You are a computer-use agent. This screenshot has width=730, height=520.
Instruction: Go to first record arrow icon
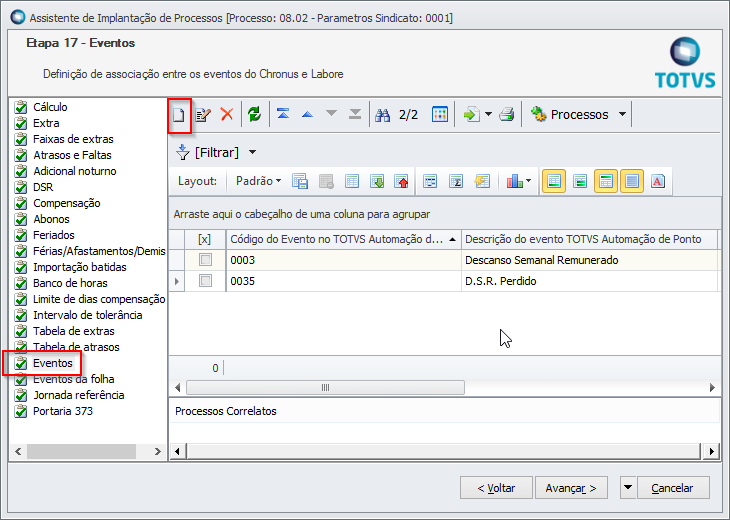pos(283,114)
